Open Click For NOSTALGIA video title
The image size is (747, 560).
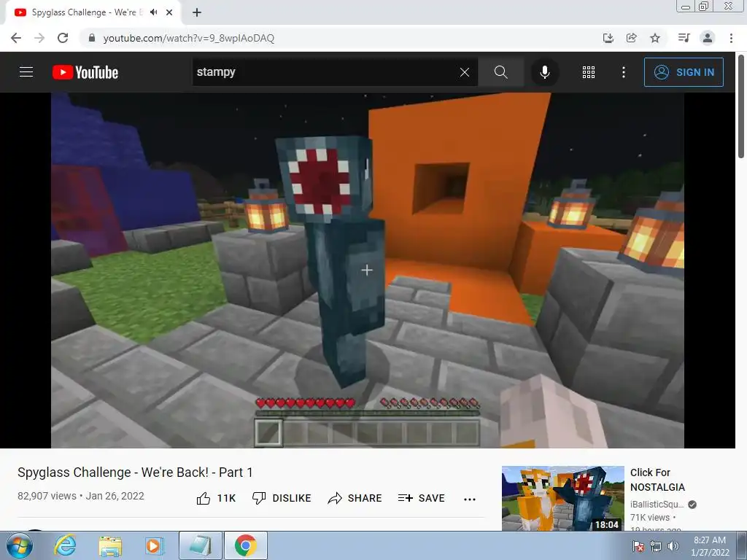657,480
